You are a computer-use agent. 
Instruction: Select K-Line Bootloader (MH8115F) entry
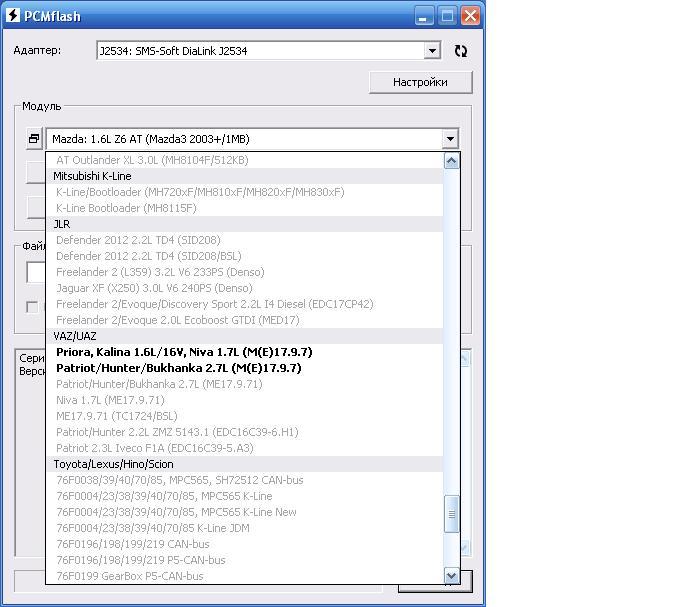click(244, 208)
